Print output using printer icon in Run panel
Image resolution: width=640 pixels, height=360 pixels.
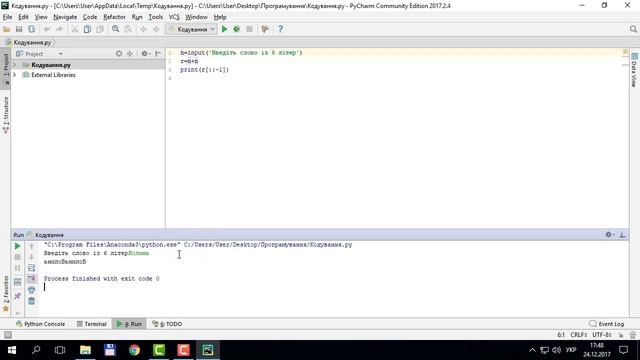tap(31, 290)
